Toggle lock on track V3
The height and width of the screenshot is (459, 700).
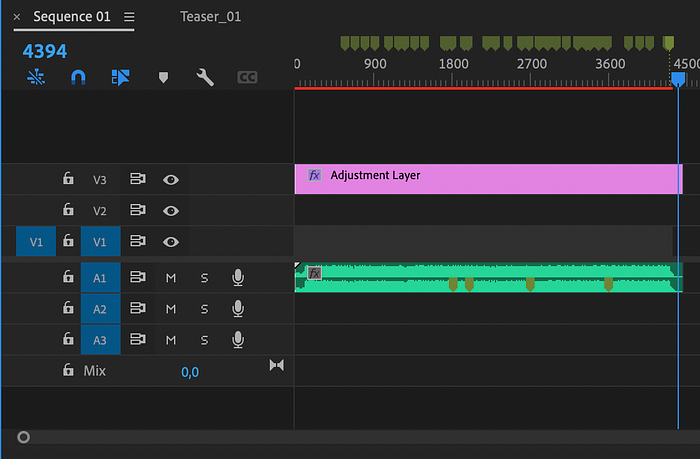pos(68,178)
